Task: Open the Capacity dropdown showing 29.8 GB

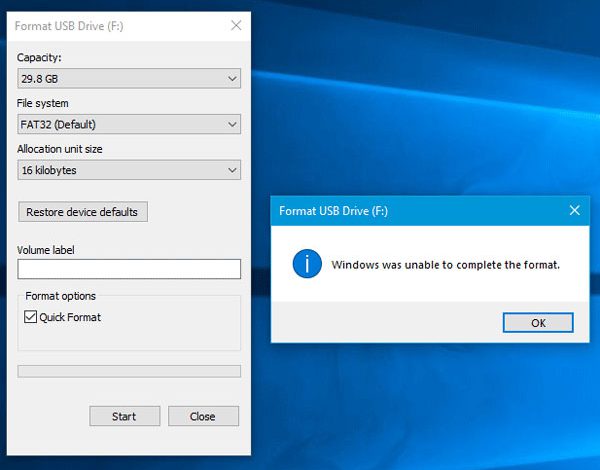Action: [x=129, y=78]
